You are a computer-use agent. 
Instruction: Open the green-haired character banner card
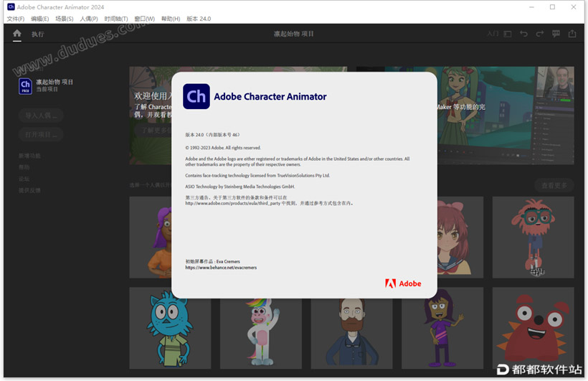[506, 116]
